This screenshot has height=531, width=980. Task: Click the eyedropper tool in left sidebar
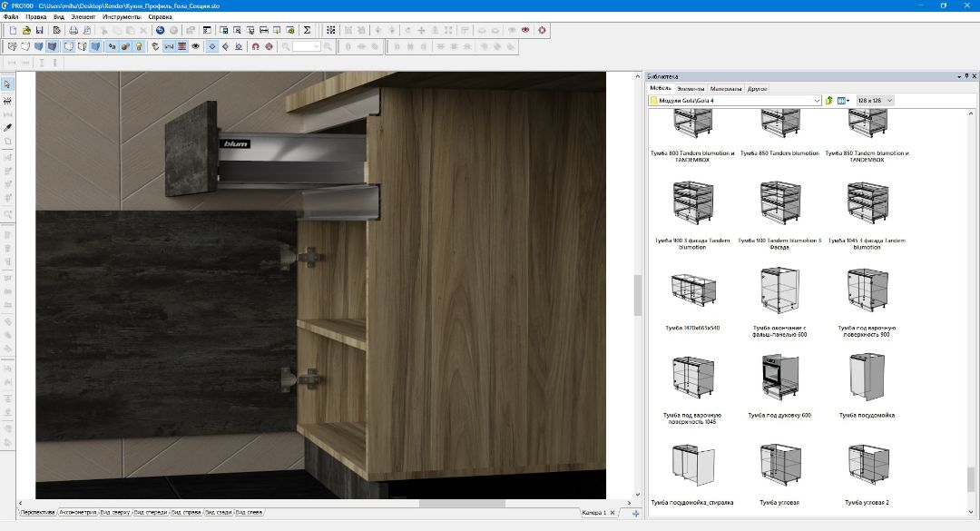[x=8, y=128]
